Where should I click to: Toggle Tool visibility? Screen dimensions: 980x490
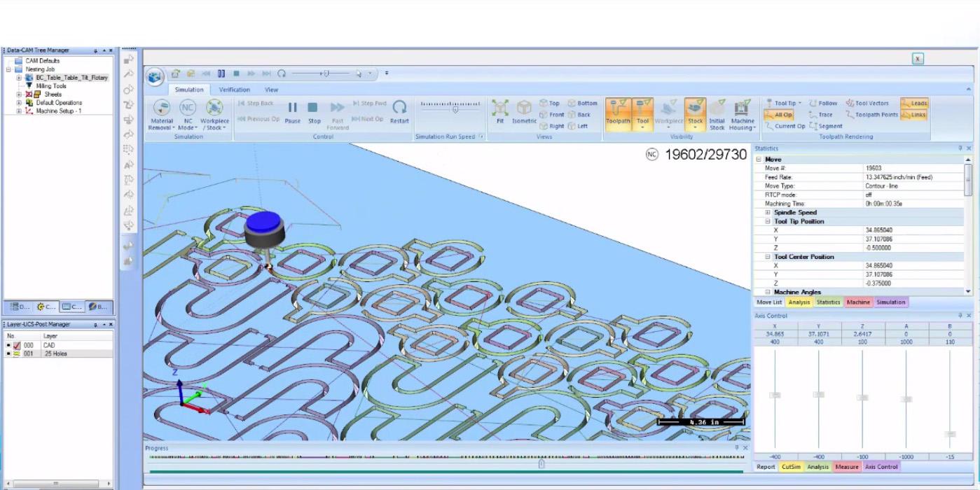[x=642, y=113]
